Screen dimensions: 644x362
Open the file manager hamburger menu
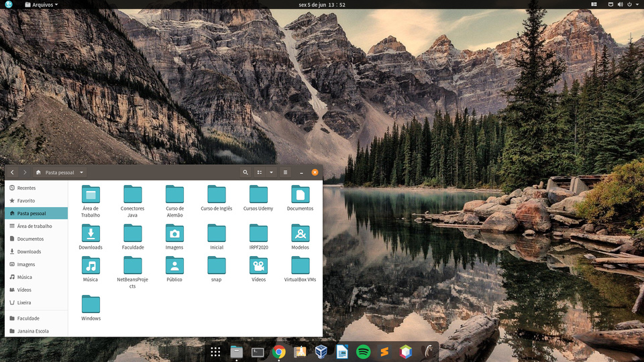285,172
